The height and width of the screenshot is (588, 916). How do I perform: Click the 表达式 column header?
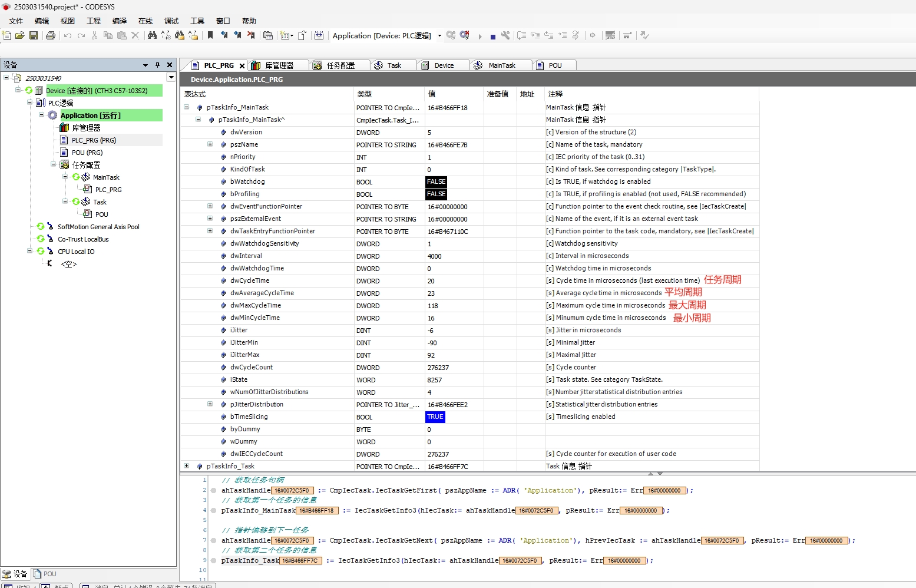(195, 94)
